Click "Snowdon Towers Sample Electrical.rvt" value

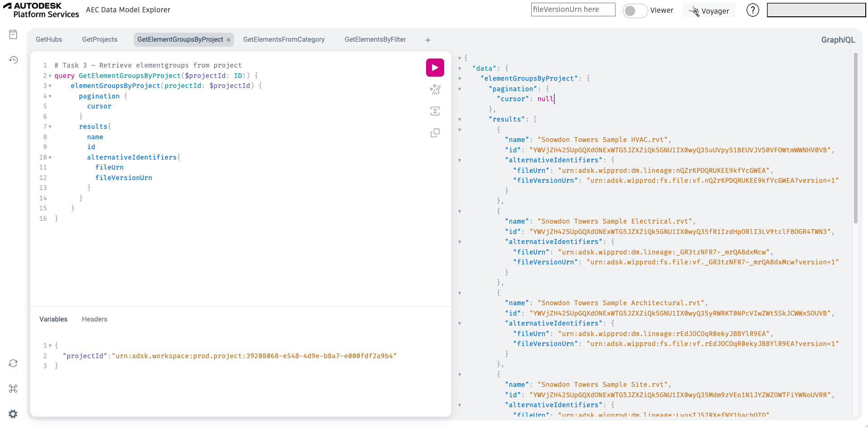click(x=615, y=221)
